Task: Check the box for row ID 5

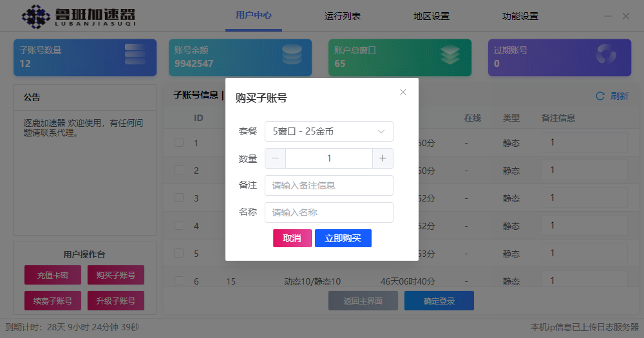Action: [x=179, y=253]
